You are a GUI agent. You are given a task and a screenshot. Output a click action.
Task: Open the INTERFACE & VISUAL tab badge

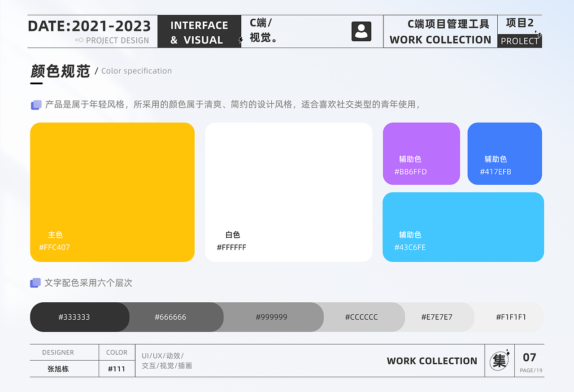coord(199,31)
